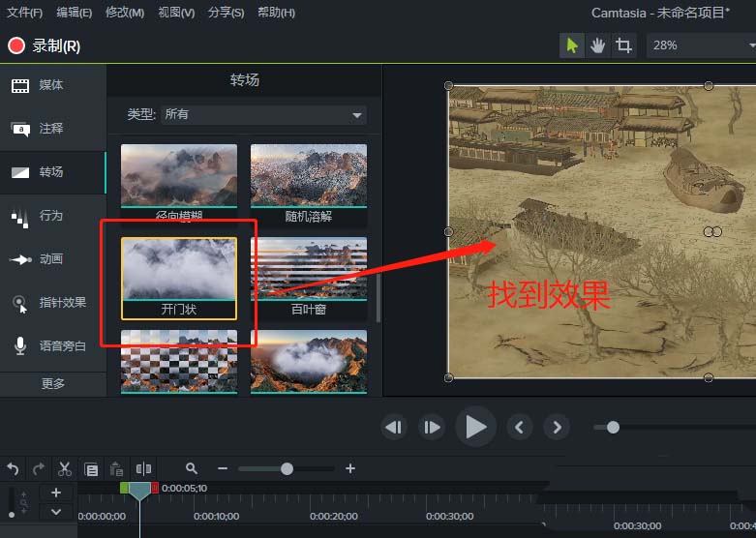756x538 pixels.
Task: Select the 百叶窗 transition thumbnail
Action: tap(309, 278)
